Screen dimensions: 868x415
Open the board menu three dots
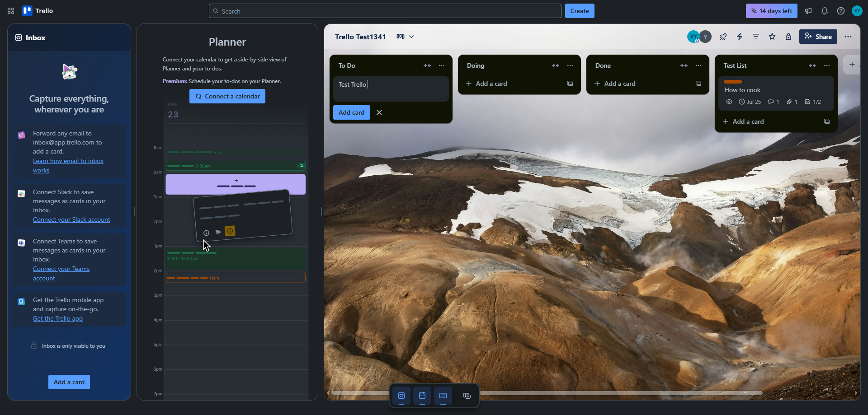[x=848, y=37]
